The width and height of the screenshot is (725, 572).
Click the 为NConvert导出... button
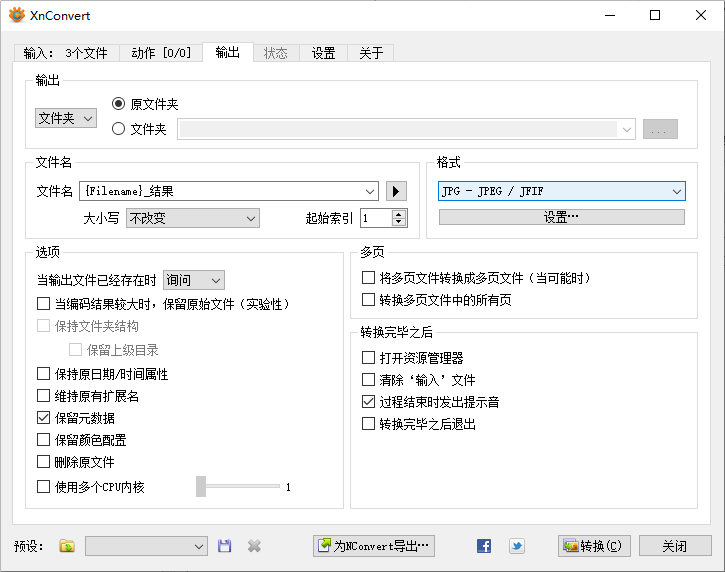pyautogui.click(x=374, y=546)
